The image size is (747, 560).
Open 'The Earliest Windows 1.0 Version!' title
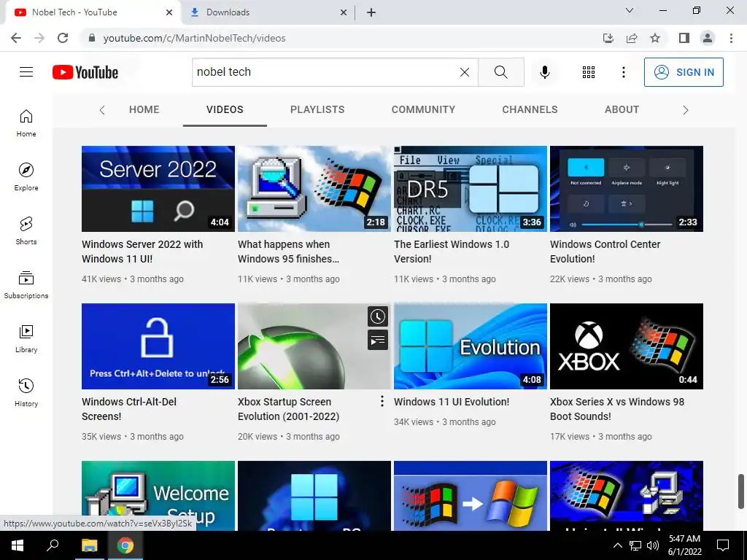tap(452, 252)
